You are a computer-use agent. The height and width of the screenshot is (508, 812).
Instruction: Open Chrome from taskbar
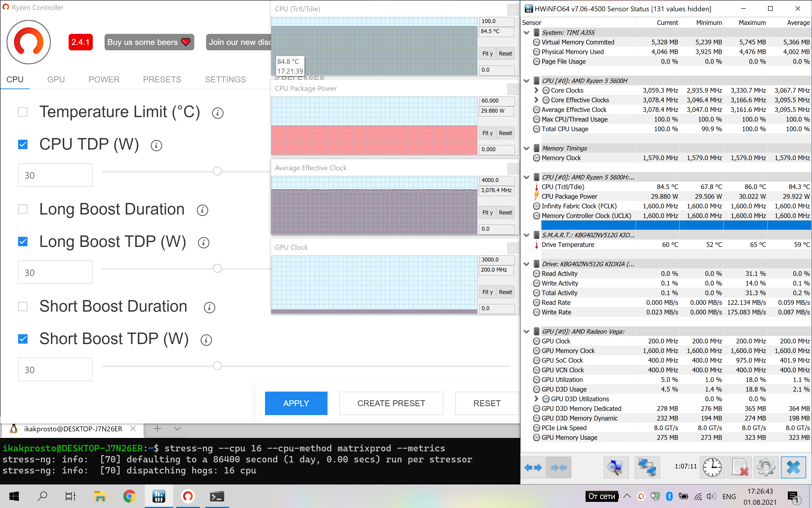pyautogui.click(x=129, y=496)
